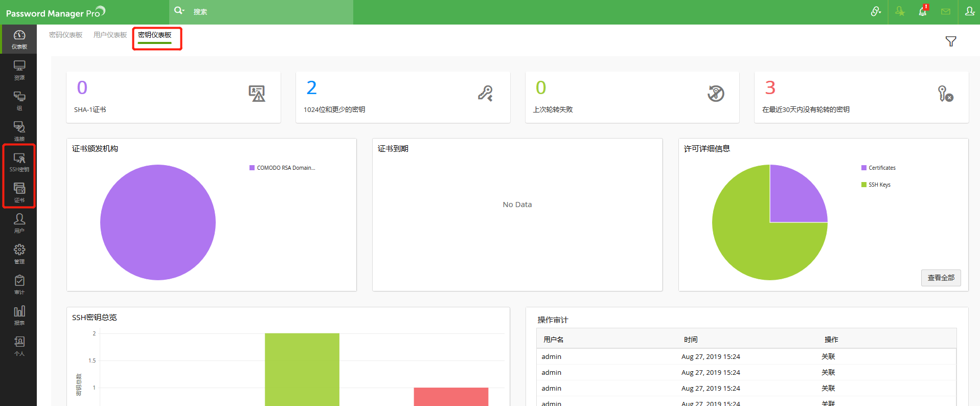Viewport: 980px width, 406px height.
Task: Open the 证书 sidebar section
Action: [19, 192]
